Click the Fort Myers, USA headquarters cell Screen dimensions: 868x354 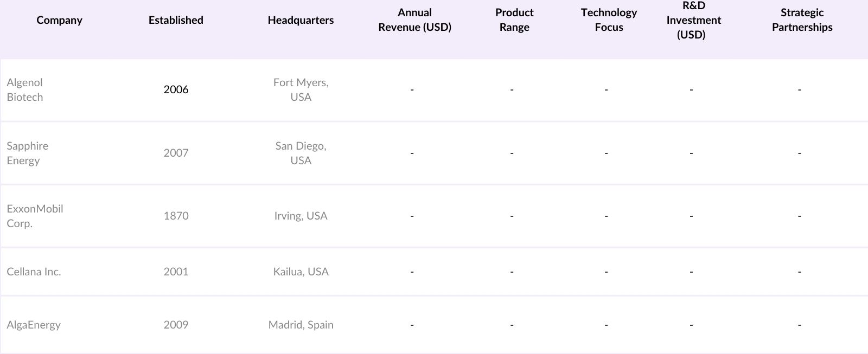pyautogui.click(x=301, y=90)
